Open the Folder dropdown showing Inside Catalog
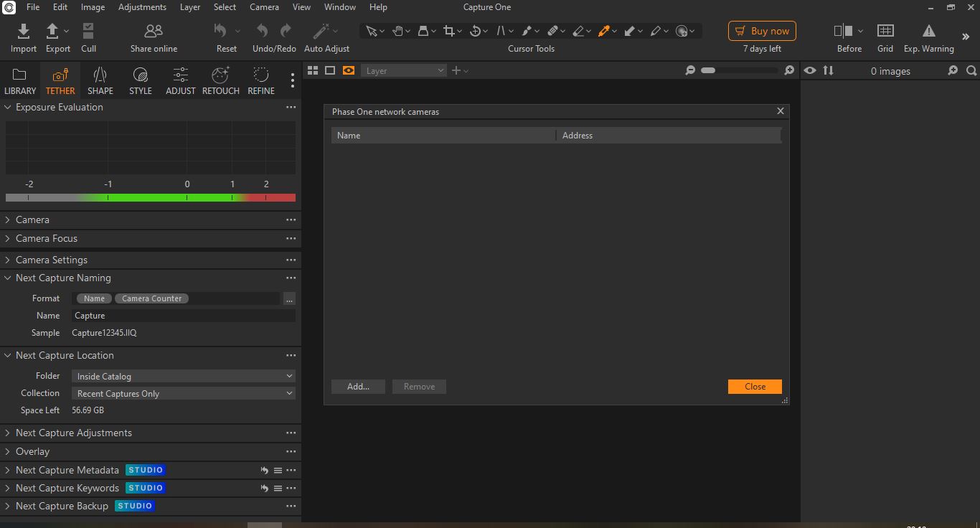 [x=184, y=376]
